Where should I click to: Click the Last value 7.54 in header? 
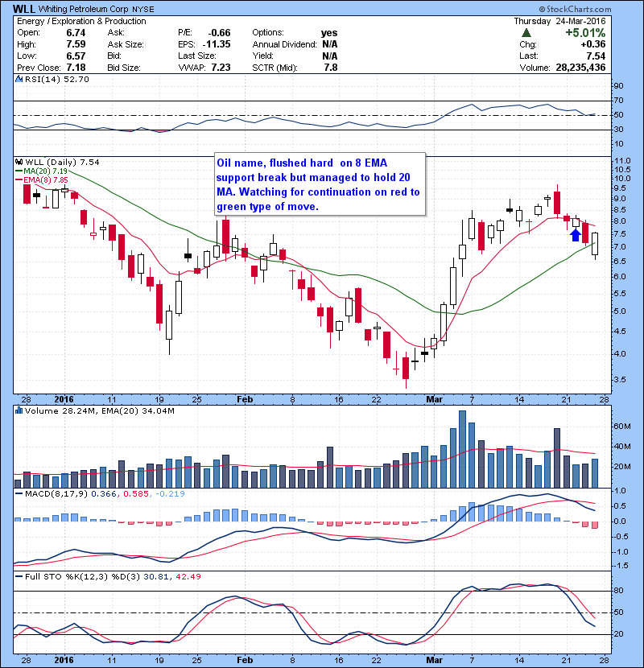pos(596,56)
